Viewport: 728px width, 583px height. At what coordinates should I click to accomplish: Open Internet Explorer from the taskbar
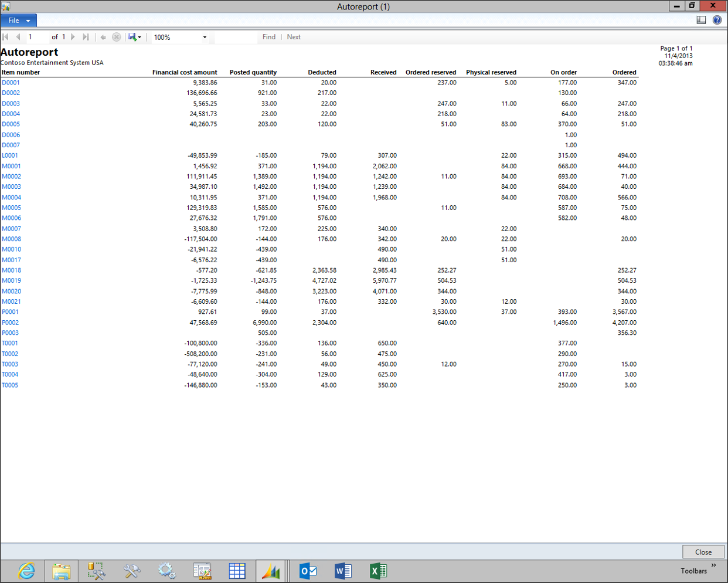26,571
